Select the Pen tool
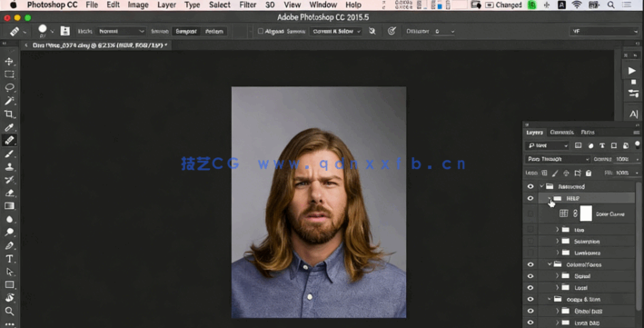The height and width of the screenshot is (328, 644). coord(9,246)
